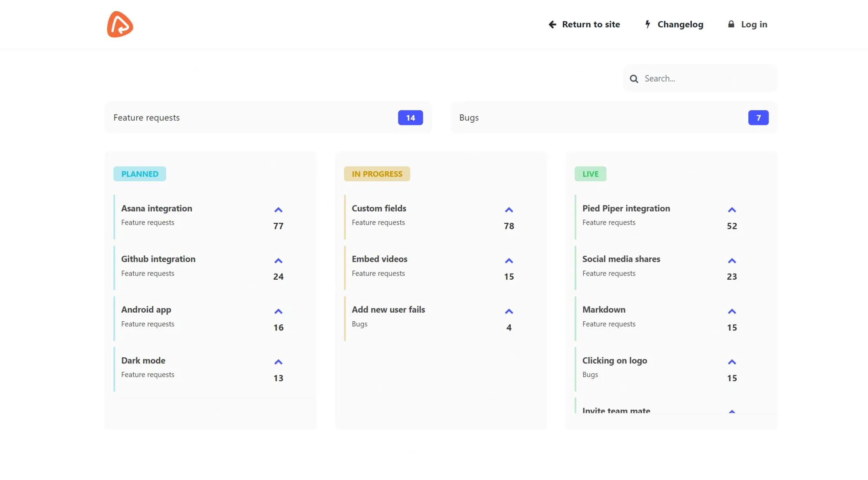This screenshot has width=868, height=480.
Task: Upvote Github integration
Action: (278, 261)
